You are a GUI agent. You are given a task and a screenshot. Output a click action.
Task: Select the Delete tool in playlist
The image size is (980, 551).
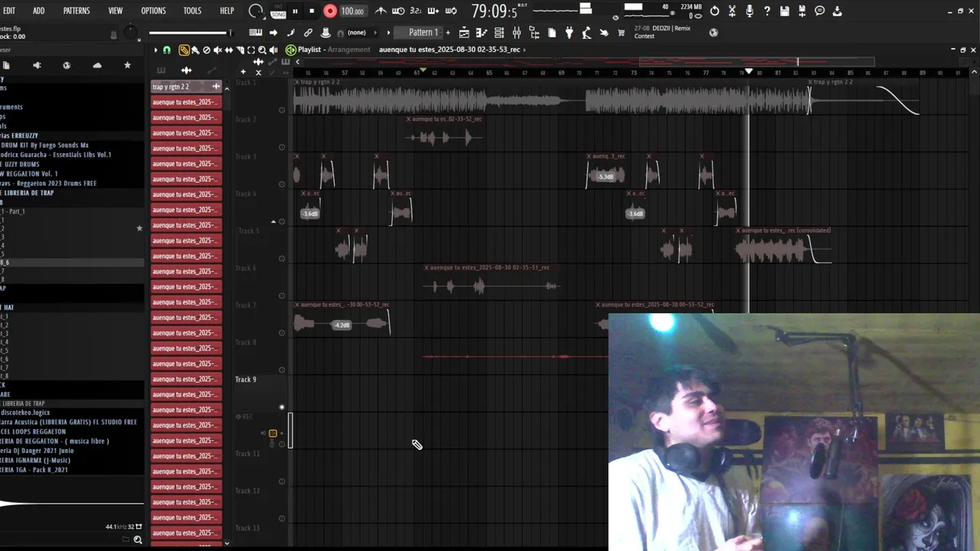[206, 50]
